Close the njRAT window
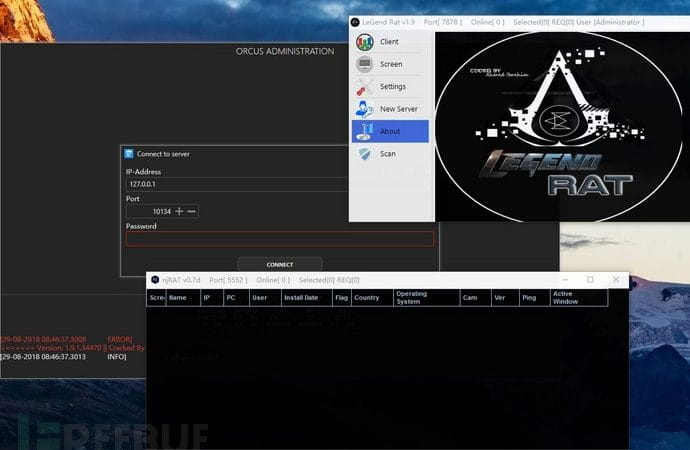690x450 pixels. pos(616,280)
